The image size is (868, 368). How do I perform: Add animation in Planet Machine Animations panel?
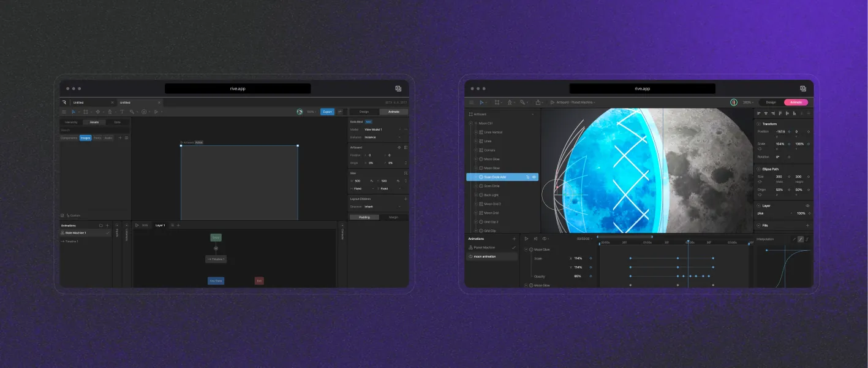(x=514, y=239)
